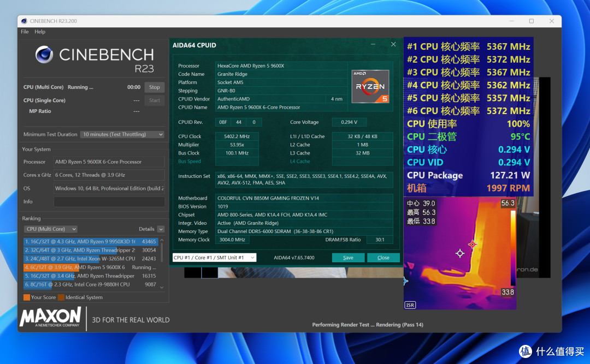The image size is (590, 364).
Task: Click the DRAM:FSB Ratio value 30:1
Action: (380, 240)
